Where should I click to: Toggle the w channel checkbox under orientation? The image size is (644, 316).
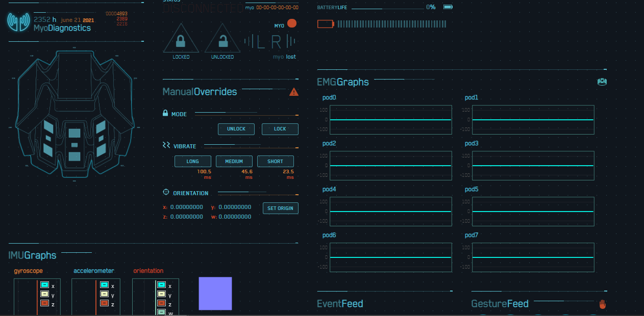[x=162, y=312]
